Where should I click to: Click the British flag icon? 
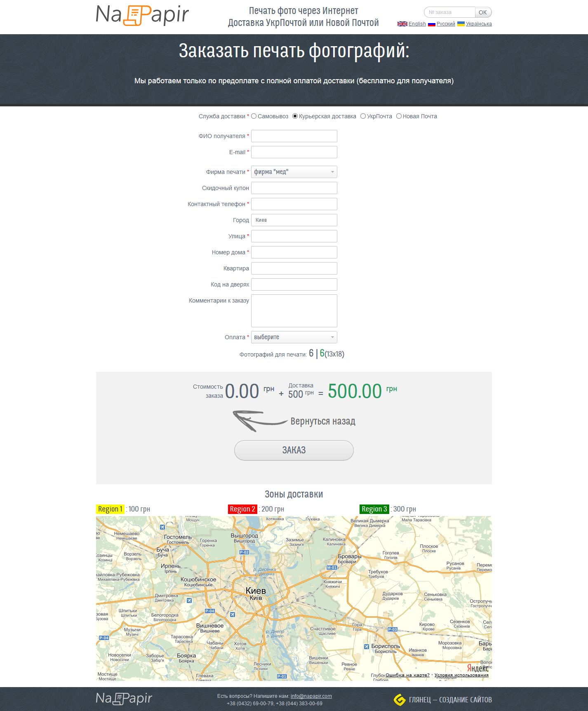402,24
